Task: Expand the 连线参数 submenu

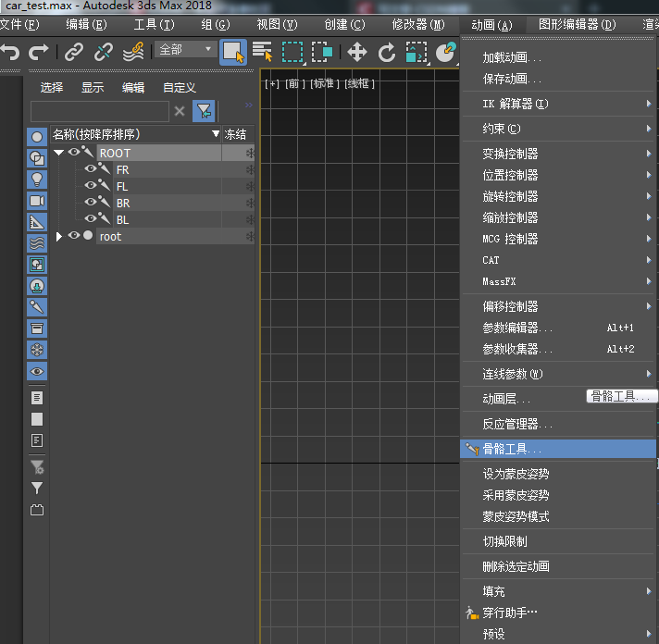Action: [559, 374]
